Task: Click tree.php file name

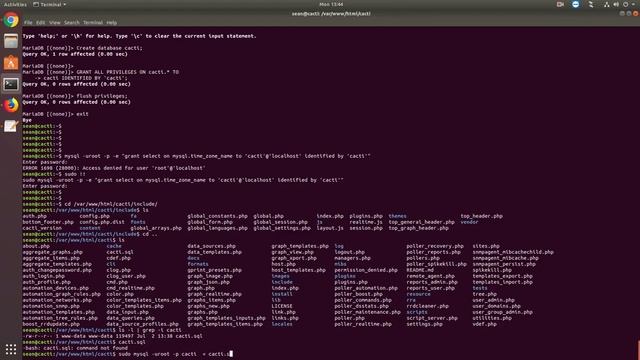Action: [x=484, y=294]
